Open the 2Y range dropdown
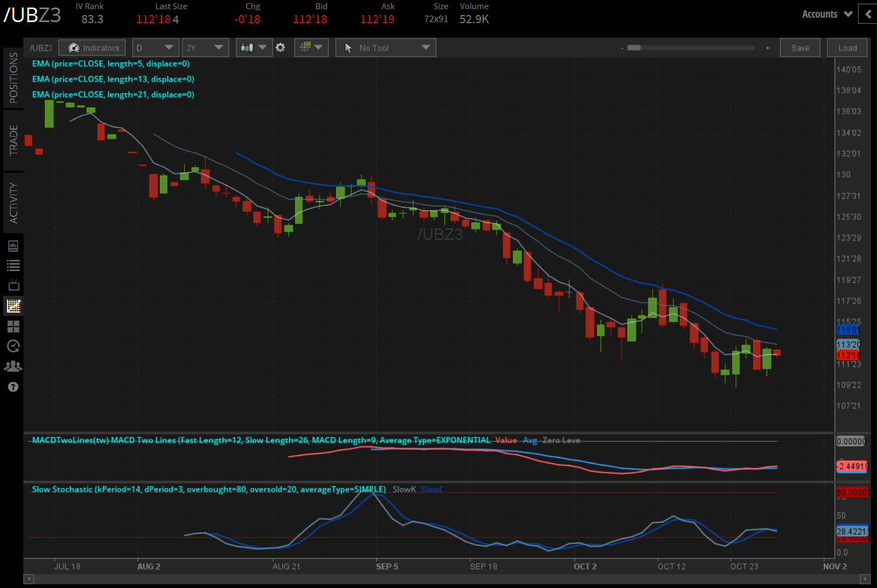The image size is (877, 588). pyautogui.click(x=206, y=48)
